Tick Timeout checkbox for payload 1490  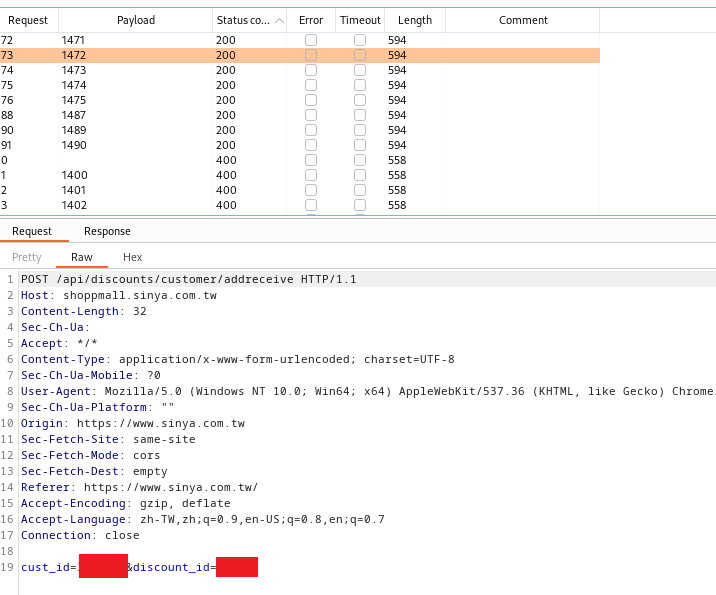point(360,145)
